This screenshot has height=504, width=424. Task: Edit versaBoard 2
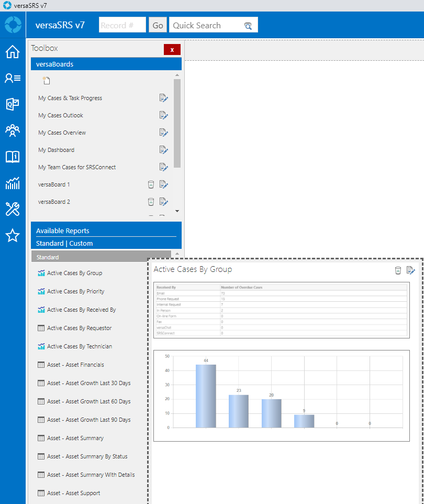pyautogui.click(x=163, y=202)
